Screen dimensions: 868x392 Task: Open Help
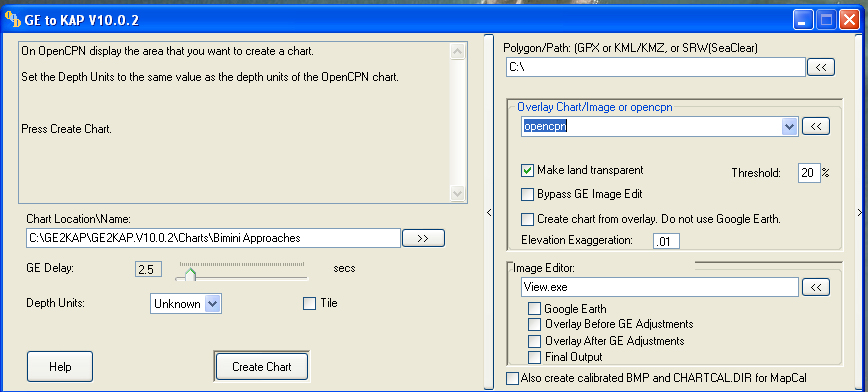click(60, 367)
